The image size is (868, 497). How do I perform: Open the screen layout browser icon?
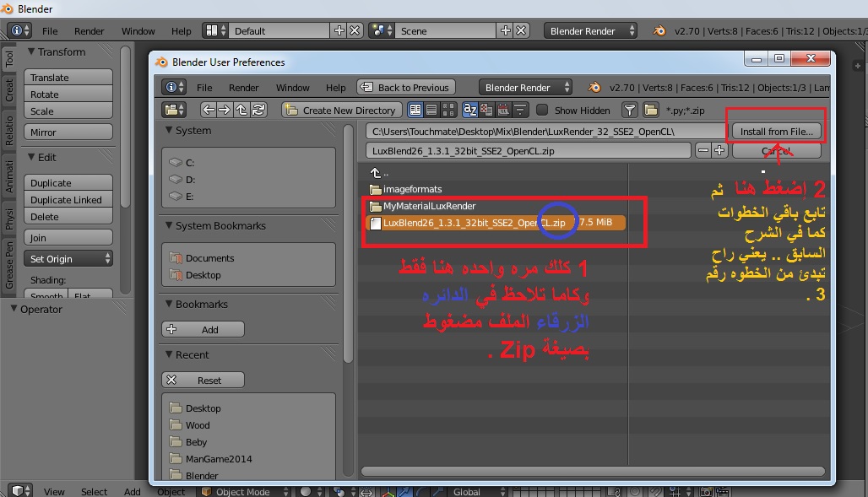[214, 30]
